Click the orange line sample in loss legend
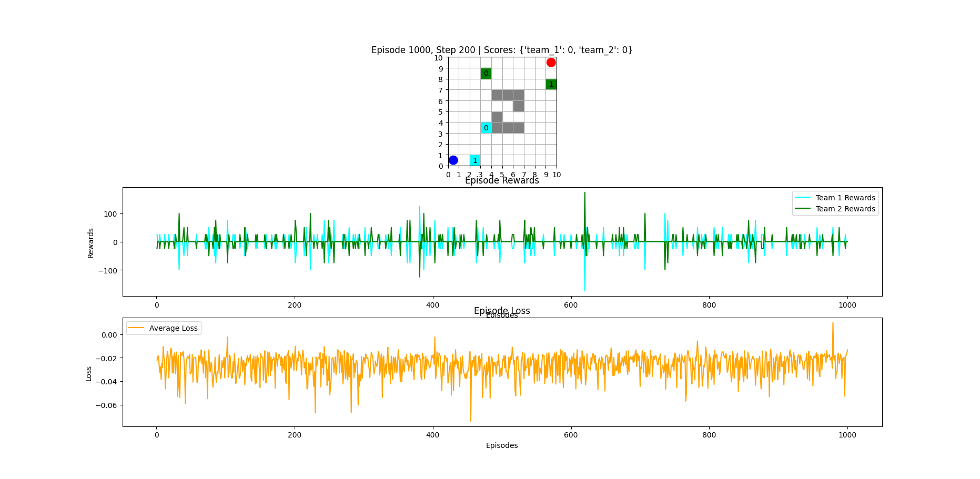This screenshot has width=980, height=479. point(136,328)
